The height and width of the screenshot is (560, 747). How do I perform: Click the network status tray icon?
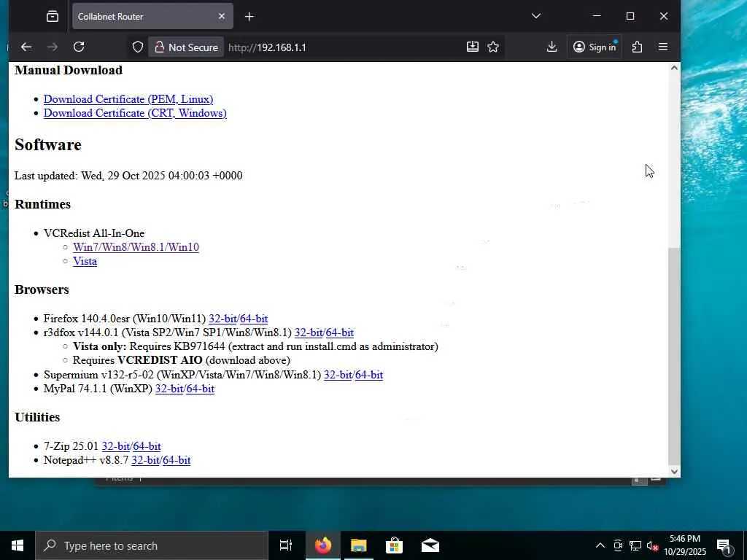click(635, 545)
